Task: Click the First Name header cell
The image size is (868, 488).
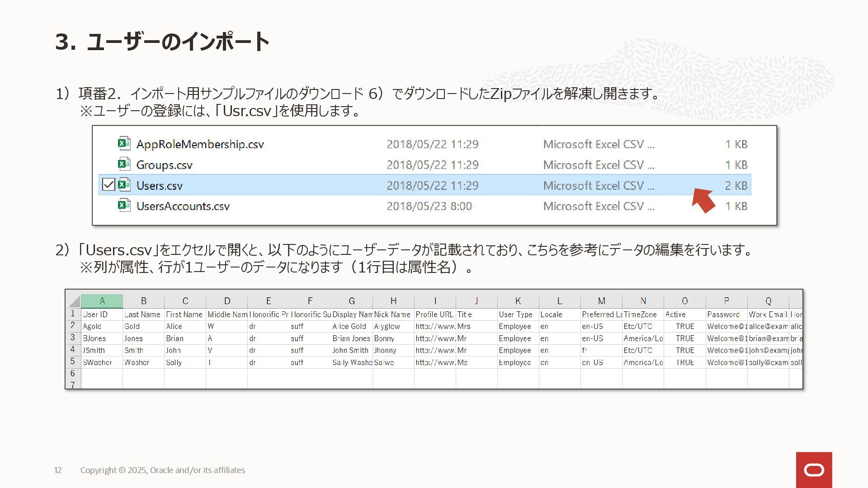Action: pyautogui.click(x=185, y=314)
